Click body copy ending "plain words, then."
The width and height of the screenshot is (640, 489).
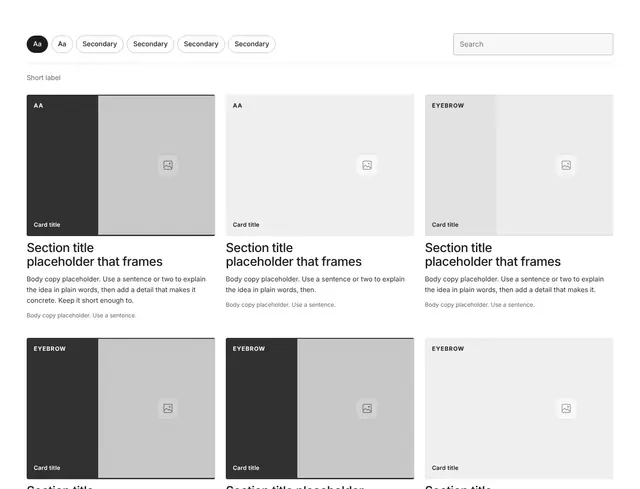(315, 285)
